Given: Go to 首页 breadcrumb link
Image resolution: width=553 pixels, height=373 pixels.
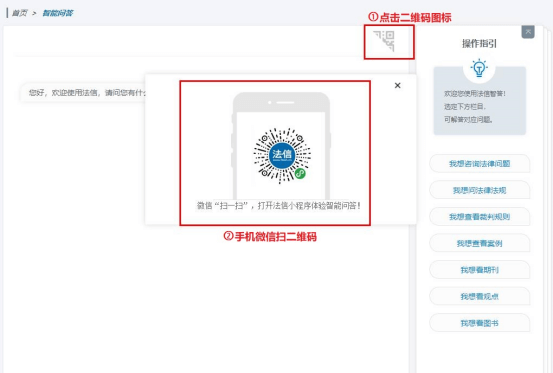Looking at the screenshot, I should coord(19,13).
